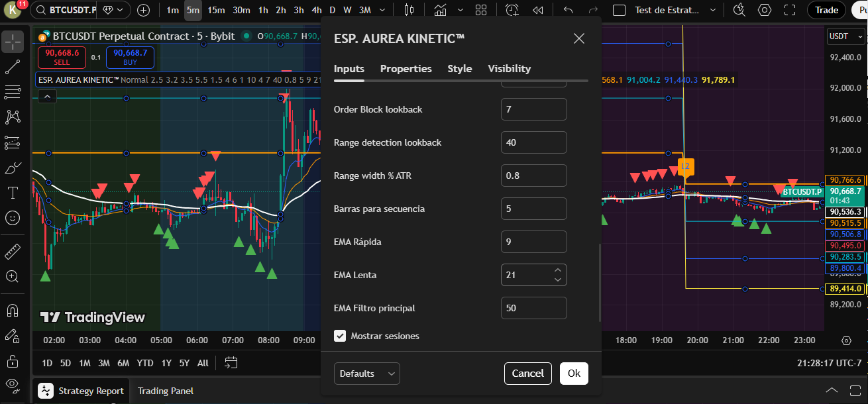Select the Text annotation tool
The width and height of the screenshot is (868, 404).
[13, 192]
